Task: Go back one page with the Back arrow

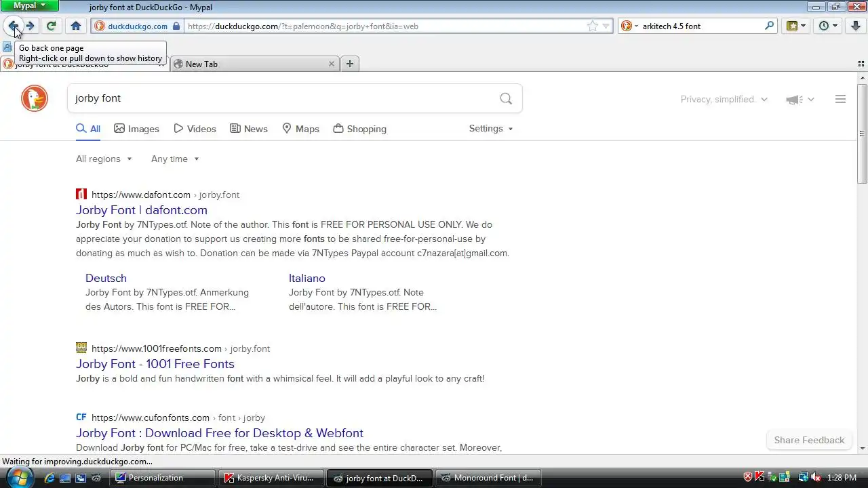Action: (13, 26)
